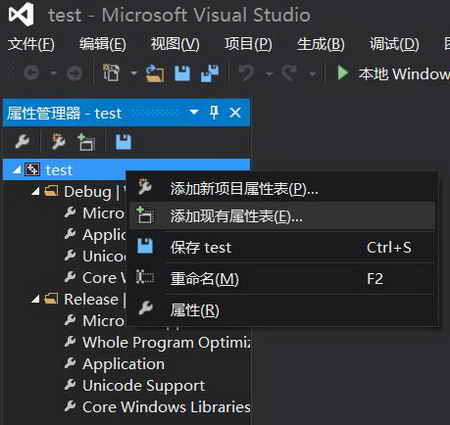The image size is (450, 425).
Task: Collapse the Release configuration folder
Action: point(36,299)
